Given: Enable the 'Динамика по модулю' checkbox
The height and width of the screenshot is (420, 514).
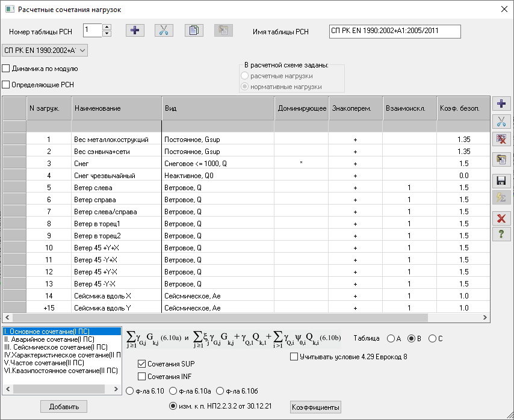Looking at the screenshot, I should point(7,69).
